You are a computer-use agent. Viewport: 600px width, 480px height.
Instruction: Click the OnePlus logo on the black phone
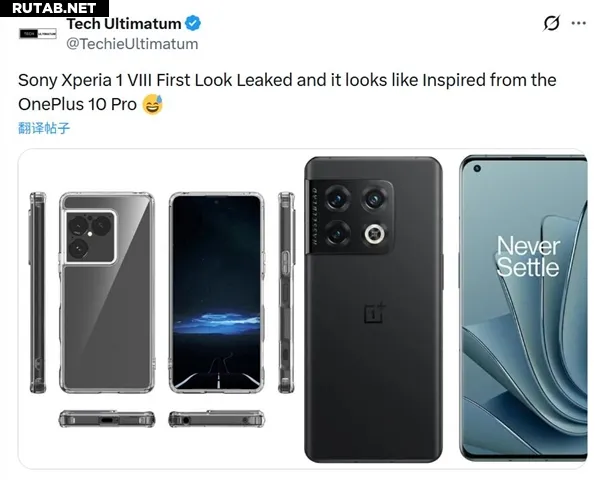click(375, 312)
